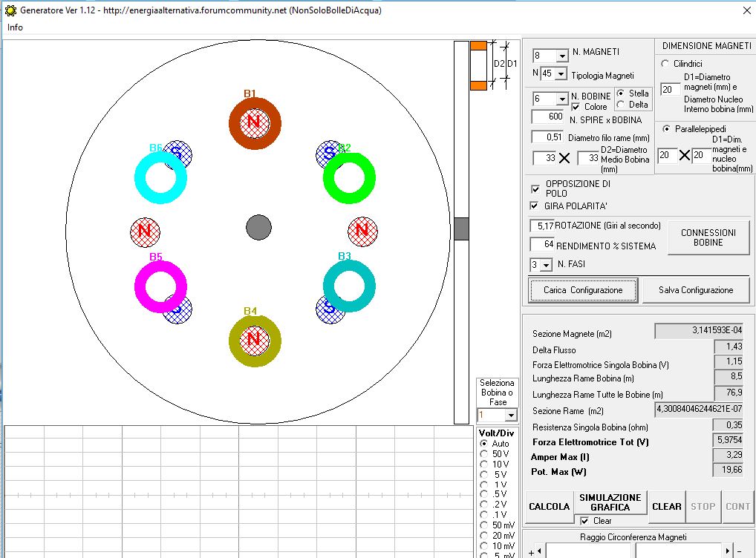Select 10 V per division
756x558 pixels.
483,464
